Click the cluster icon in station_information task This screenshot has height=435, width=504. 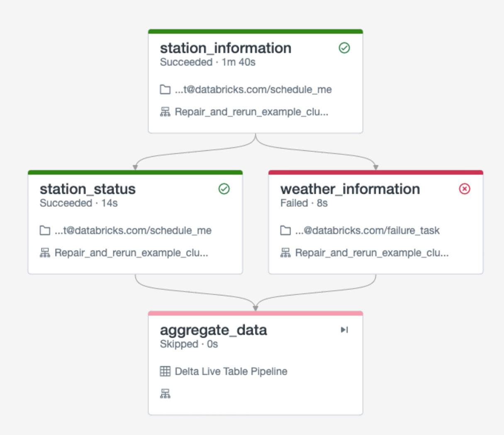[x=165, y=112]
